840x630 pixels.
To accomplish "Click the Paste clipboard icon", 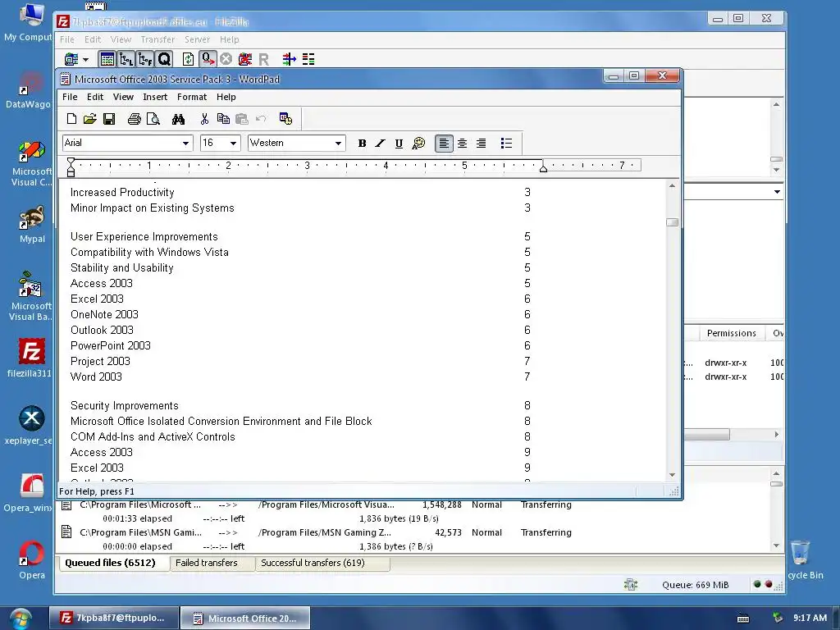I will click(x=242, y=119).
